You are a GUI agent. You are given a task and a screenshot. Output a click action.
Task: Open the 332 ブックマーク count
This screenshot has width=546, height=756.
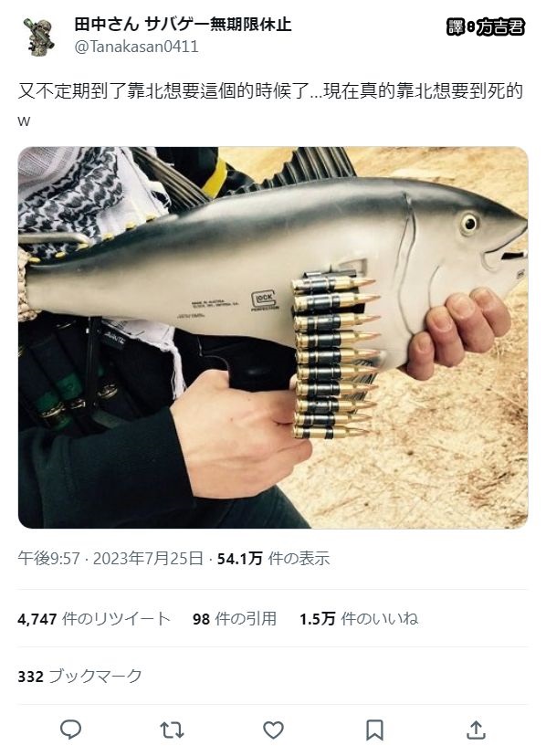pyautogui.click(x=79, y=676)
